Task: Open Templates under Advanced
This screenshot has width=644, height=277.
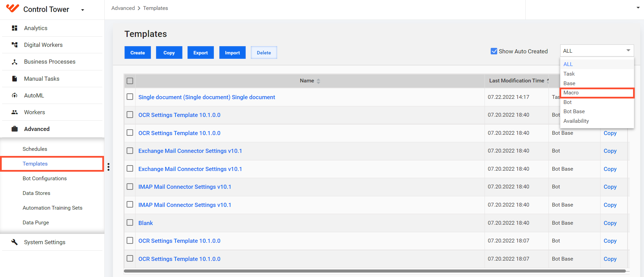Action: (x=35, y=164)
